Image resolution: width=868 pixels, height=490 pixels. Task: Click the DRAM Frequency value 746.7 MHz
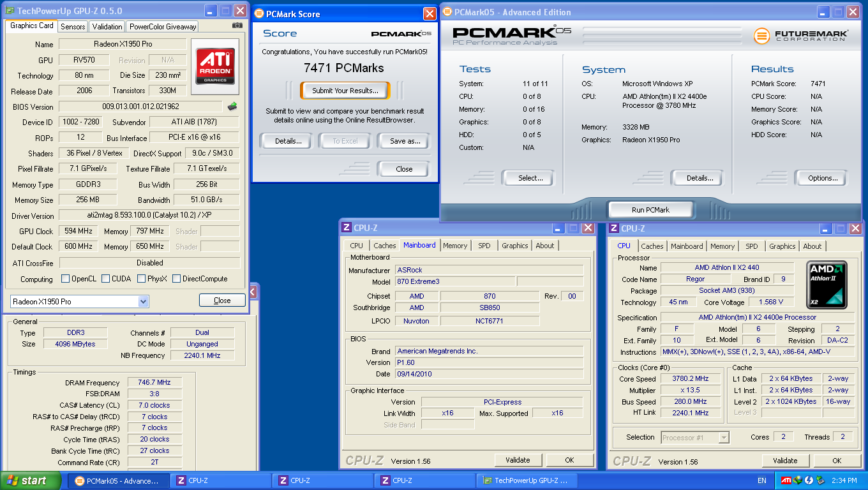pyautogui.click(x=154, y=383)
